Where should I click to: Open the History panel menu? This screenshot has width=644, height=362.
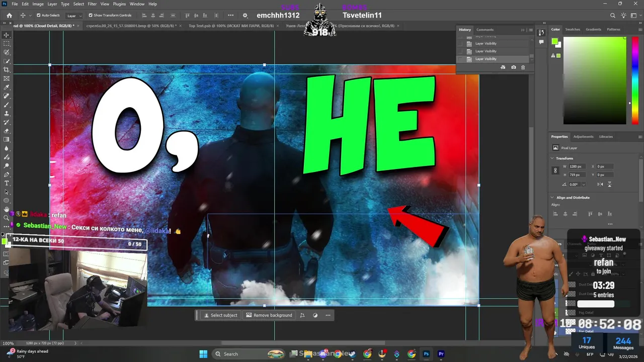[x=530, y=30]
